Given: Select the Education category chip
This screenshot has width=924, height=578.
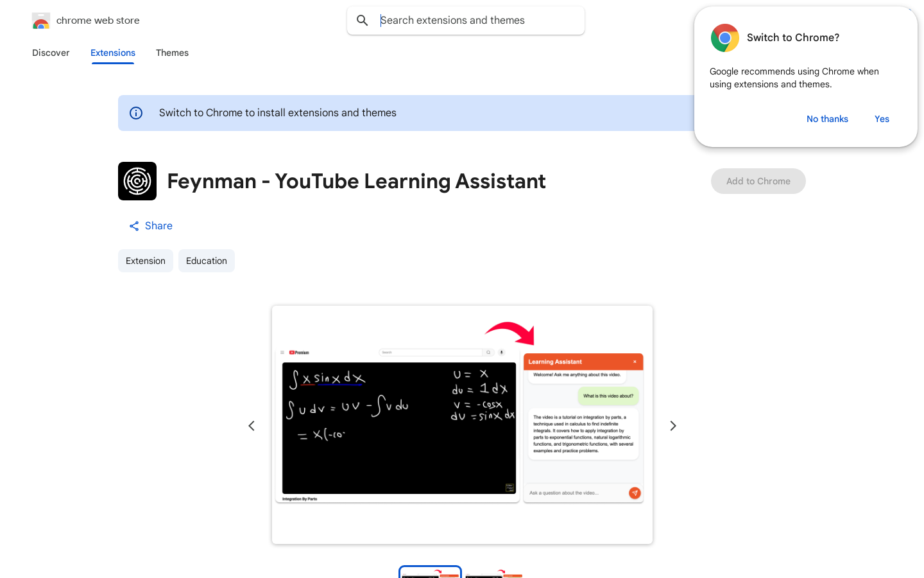Looking at the screenshot, I should point(207,261).
